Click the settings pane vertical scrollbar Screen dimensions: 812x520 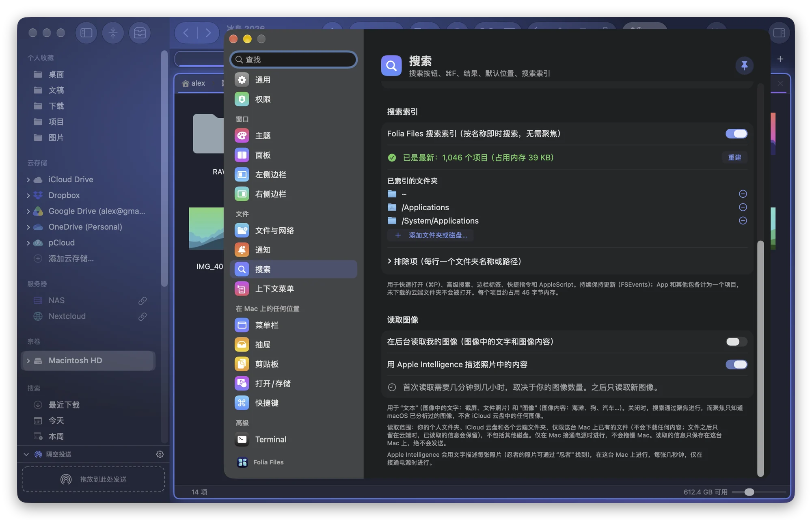click(760, 358)
